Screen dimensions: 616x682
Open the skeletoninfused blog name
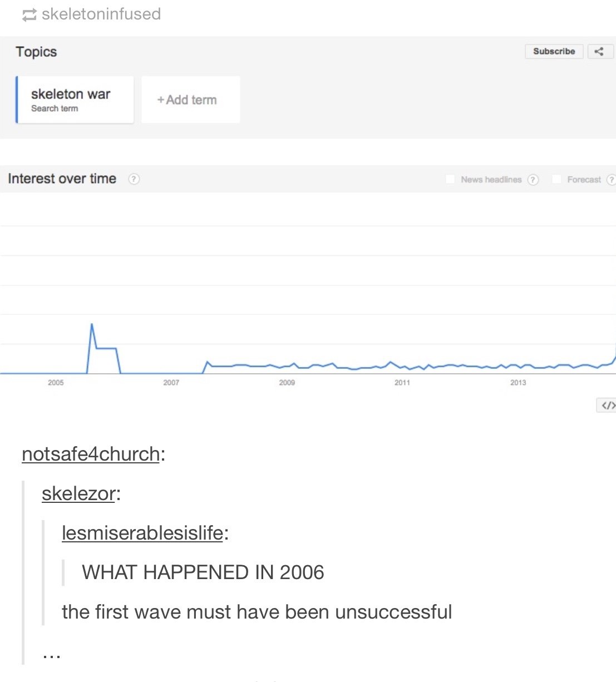[101, 14]
